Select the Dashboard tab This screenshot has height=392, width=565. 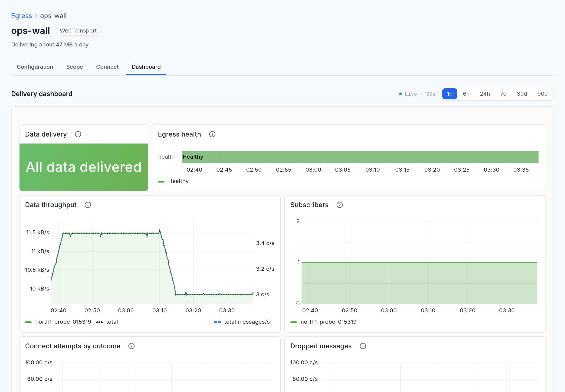point(146,67)
